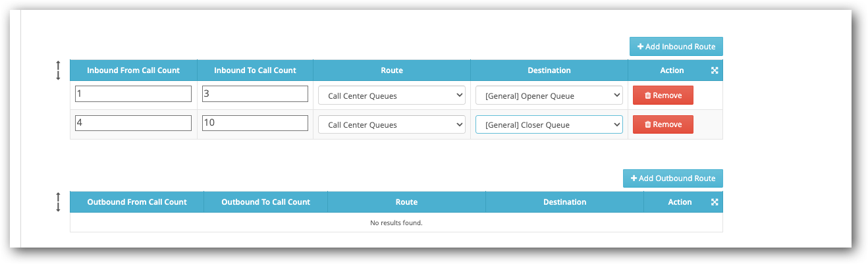Click inbound table reorder arrows icon
The height and width of the screenshot is (264, 868).
tap(58, 70)
